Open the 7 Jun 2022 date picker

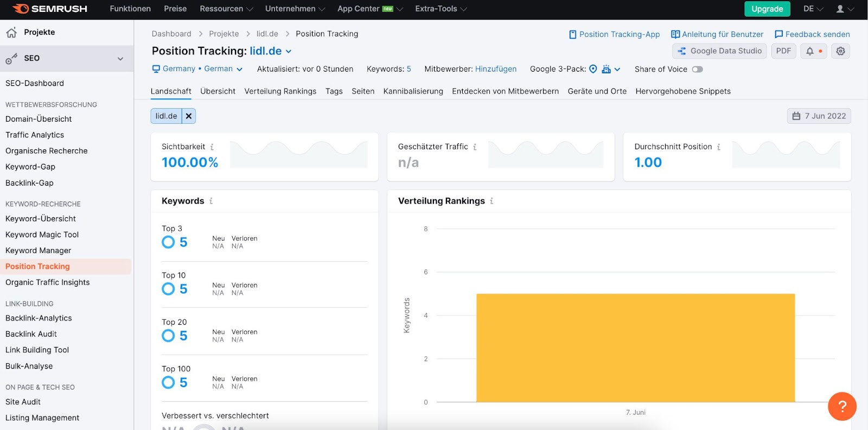[x=819, y=116]
